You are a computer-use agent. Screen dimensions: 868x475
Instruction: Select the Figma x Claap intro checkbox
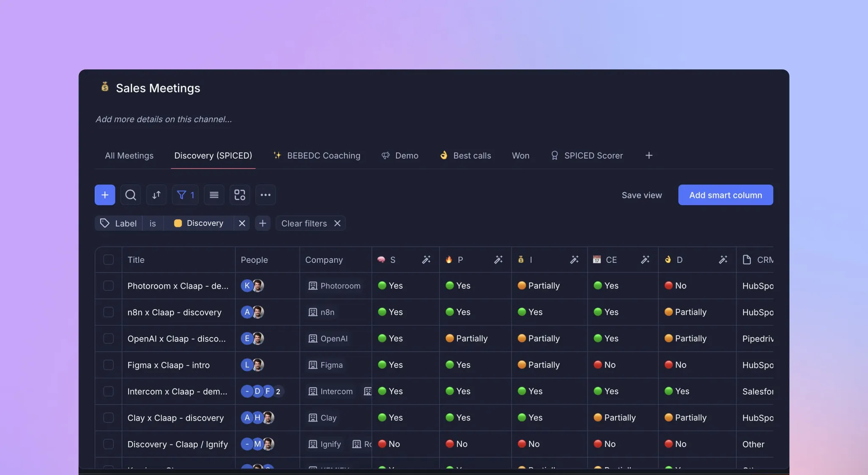click(x=108, y=365)
